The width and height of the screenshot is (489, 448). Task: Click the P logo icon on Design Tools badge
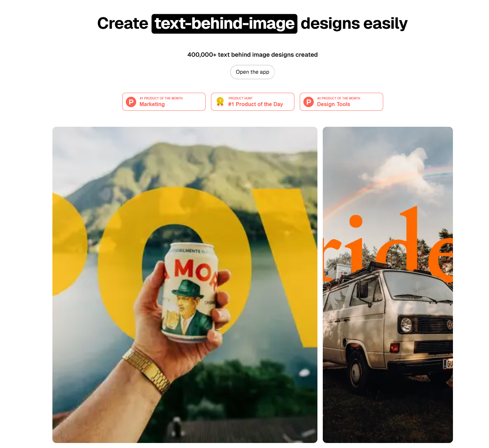coord(309,102)
